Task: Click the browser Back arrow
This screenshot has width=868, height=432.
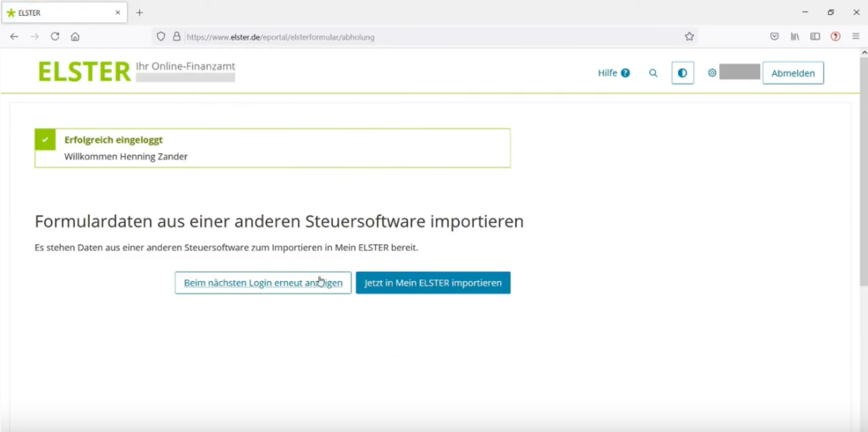Action: coord(14,37)
